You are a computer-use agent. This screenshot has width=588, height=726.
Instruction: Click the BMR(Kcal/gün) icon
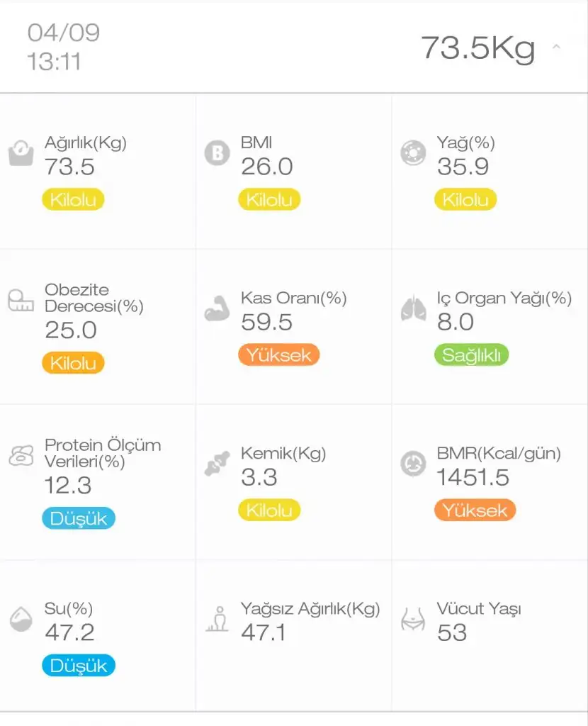[x=413, y=464]
